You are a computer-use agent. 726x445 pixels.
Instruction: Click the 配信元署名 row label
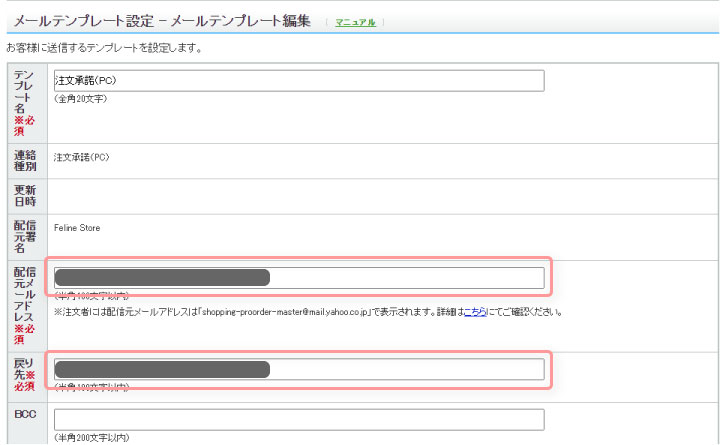coord(25,237)
